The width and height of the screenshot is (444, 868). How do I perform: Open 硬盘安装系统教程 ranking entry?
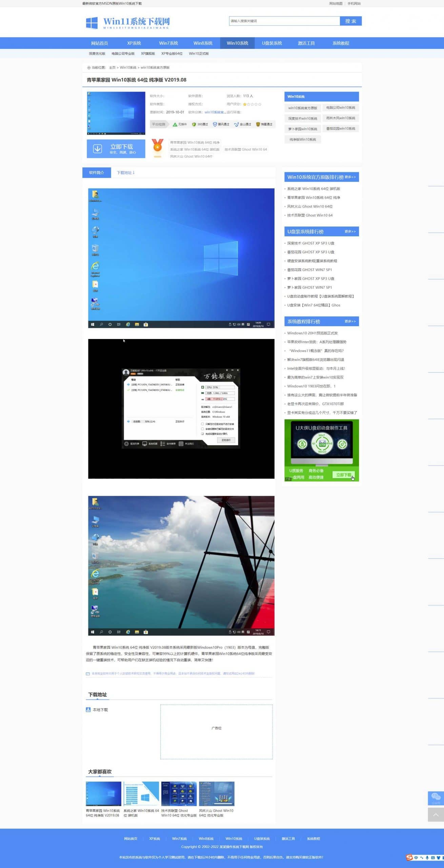pyautogui.click(x=312, y=261)
